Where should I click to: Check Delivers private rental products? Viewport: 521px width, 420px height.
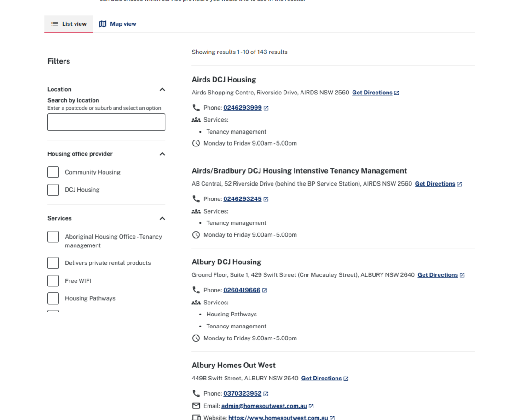pos(53,263)
